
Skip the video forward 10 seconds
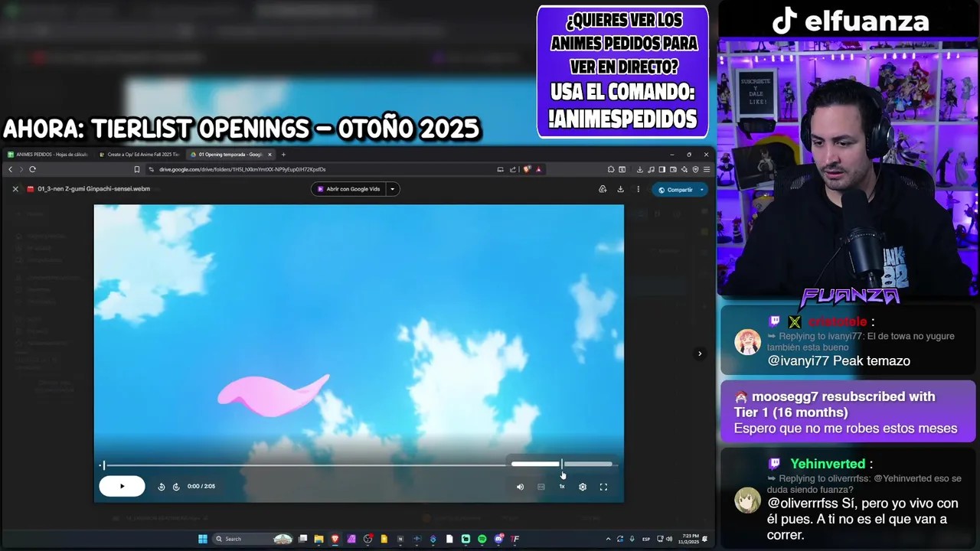[x=176, y=487]
